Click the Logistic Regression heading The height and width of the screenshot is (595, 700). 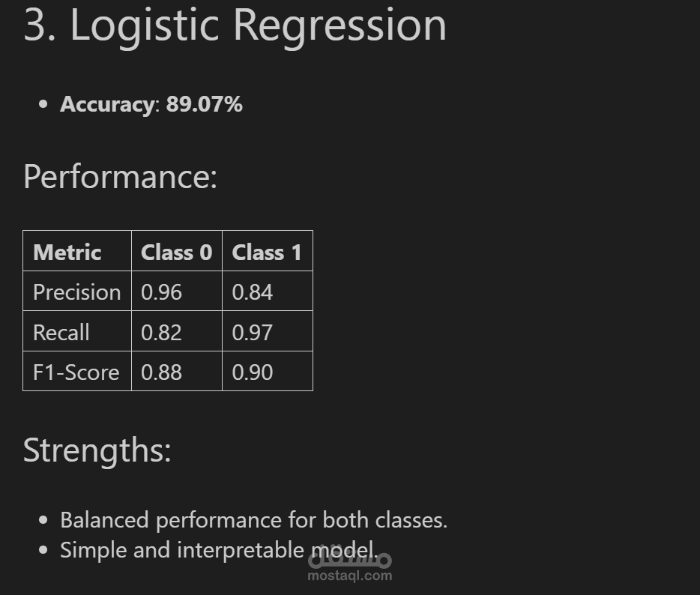[235, 26]
